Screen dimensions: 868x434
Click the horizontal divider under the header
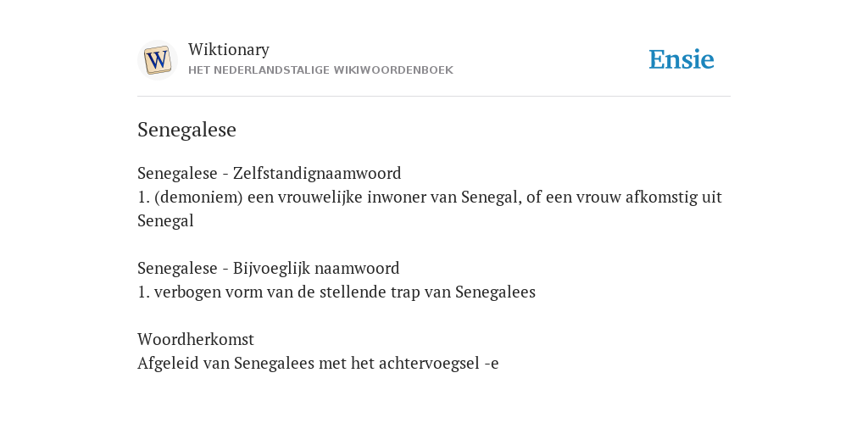[434, 97]
